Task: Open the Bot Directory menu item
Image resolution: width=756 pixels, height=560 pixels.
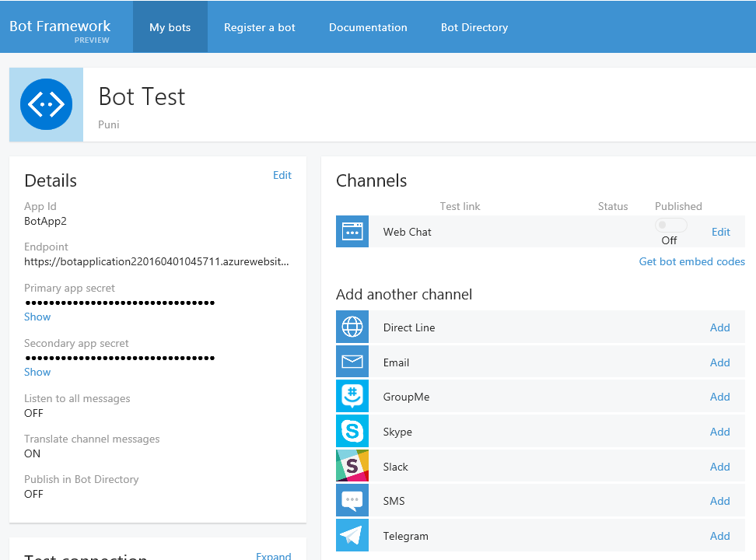Action: [x=474, y=27]
